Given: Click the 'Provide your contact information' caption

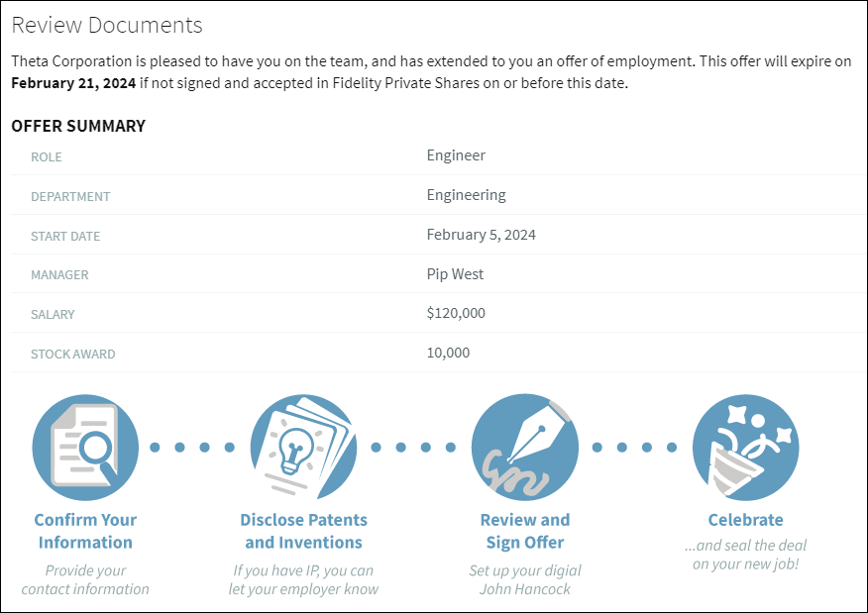Looking at the screenshot, I should pyautogui.click(x=85, y=579).
